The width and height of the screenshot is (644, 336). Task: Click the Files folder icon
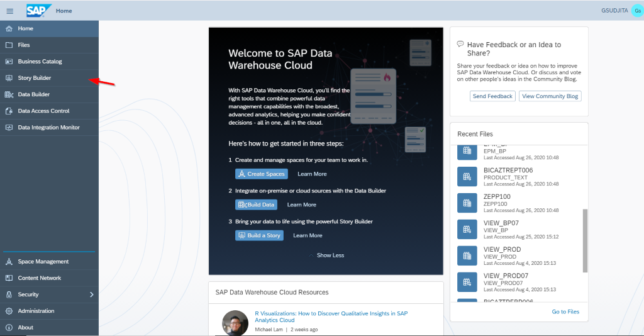9,45
